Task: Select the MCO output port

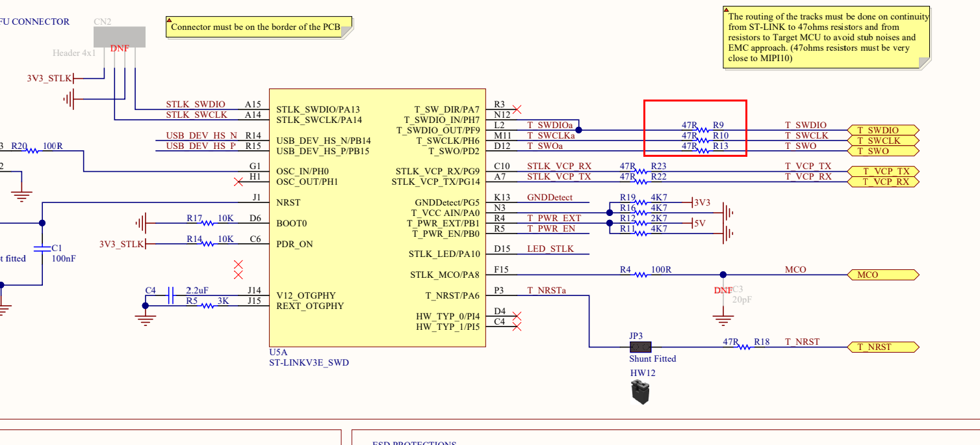Action: [883, 275]
